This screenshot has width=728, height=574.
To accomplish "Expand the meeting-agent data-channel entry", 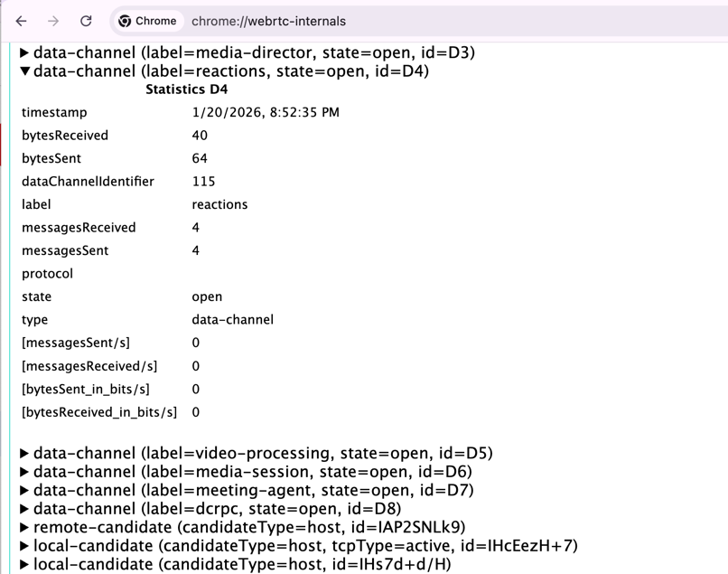I will [x=24, y=490].
